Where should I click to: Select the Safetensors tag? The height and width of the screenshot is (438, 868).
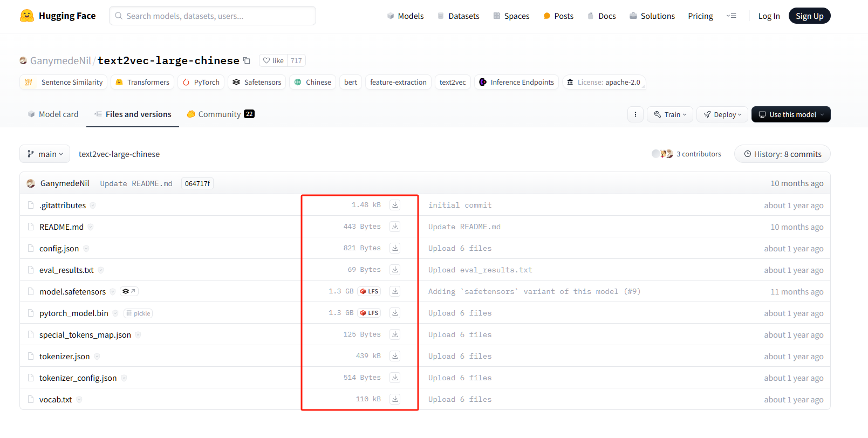257,82
